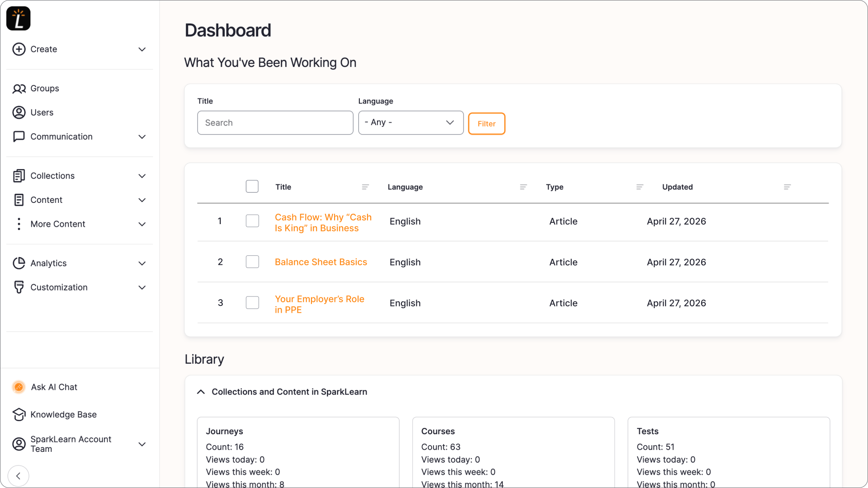Click the Users profile icon

tap(19, 113)
